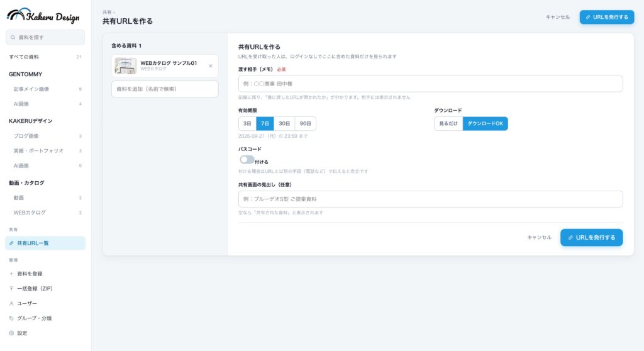
Task: Click the 共有 breadcrumb link
Action: pyautogui.click(x=107, y=13)
